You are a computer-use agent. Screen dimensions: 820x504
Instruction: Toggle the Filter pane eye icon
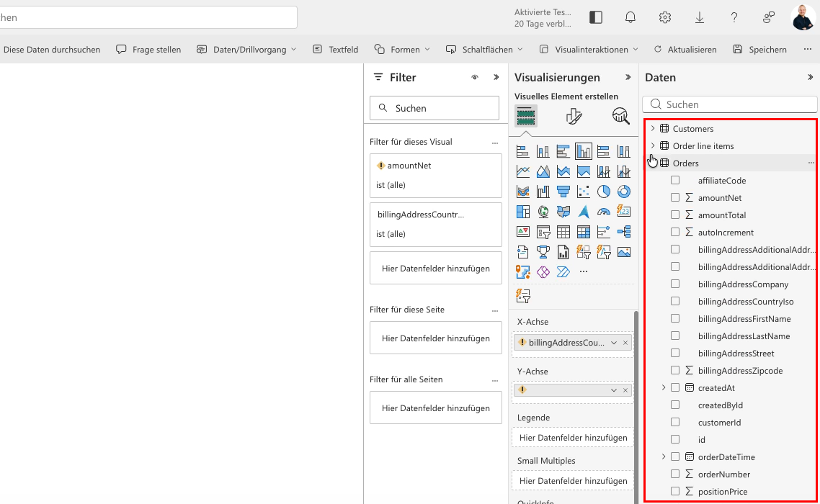pyautogui.click(x=475, y=77)
